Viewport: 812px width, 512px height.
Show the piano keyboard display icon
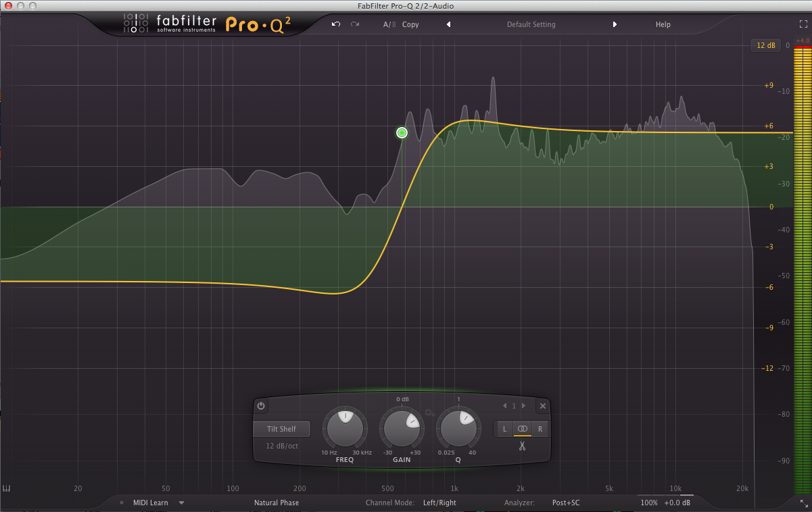[7, 488]
